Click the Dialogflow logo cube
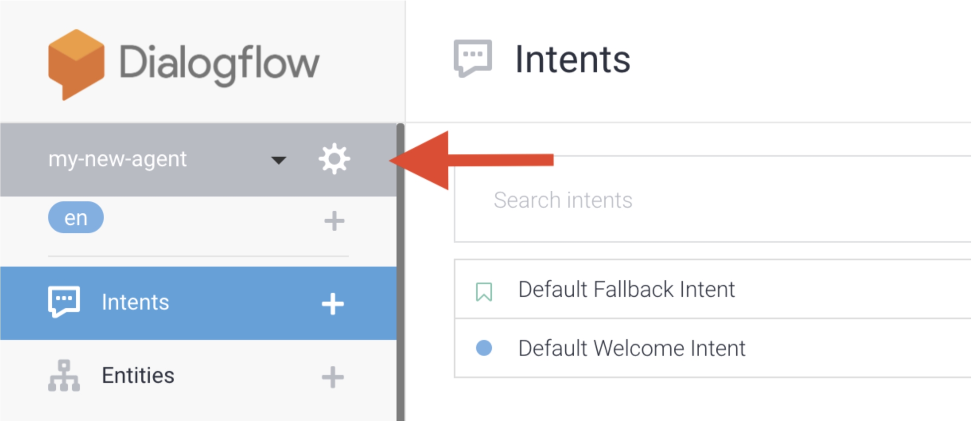Viewport: 980px width, 421px height. tap(76, 64)
